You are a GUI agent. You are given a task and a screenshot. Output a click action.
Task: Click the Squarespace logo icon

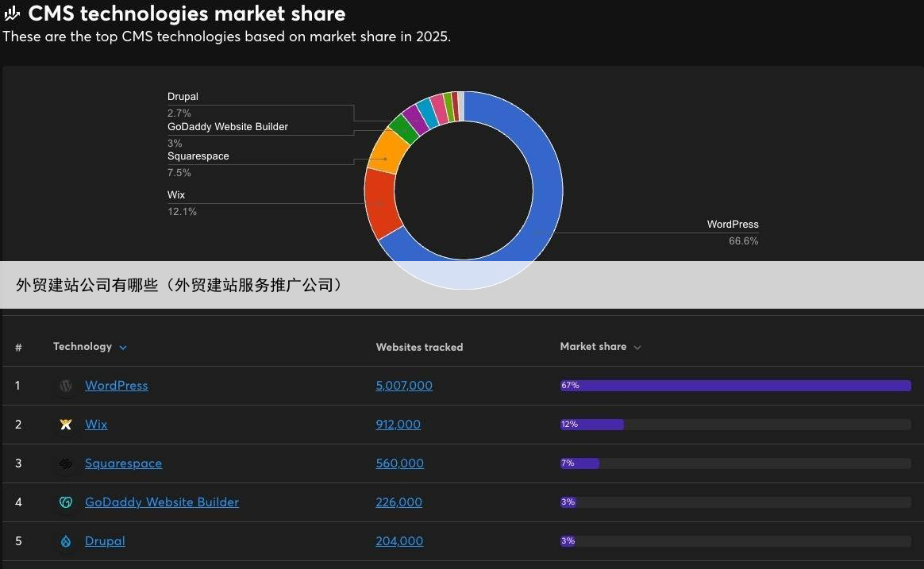tap(67, 463)
